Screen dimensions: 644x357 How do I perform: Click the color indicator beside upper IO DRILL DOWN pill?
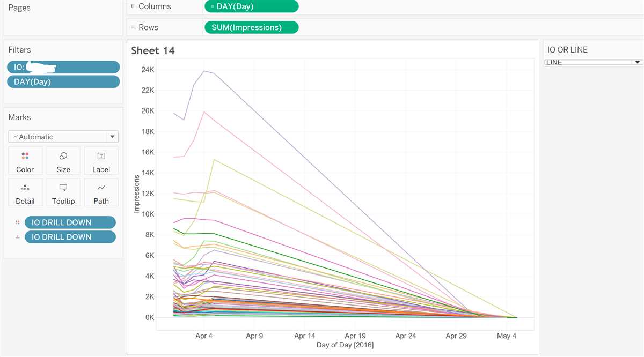[16, 222]
